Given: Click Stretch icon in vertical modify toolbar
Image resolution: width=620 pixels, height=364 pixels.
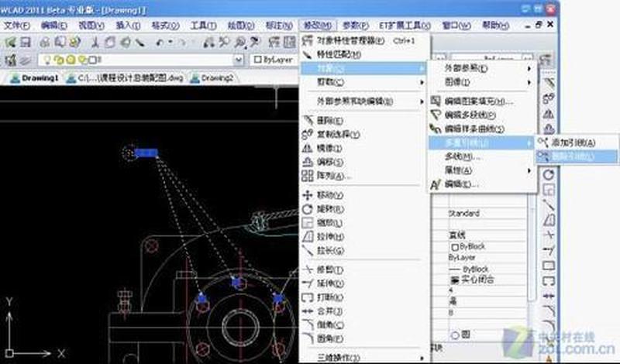Looking at the screenshot, I should [x=549, y=220].
